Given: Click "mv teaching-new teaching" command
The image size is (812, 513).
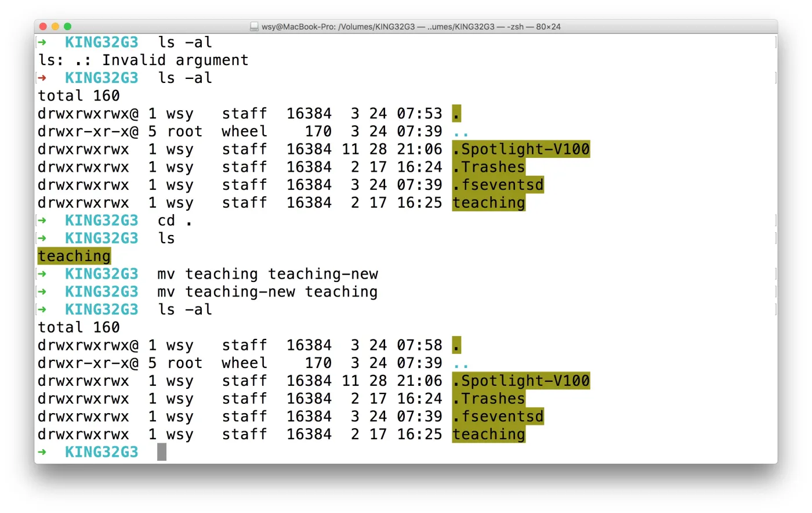Looking at the screenshot, I should coord(267,292).
